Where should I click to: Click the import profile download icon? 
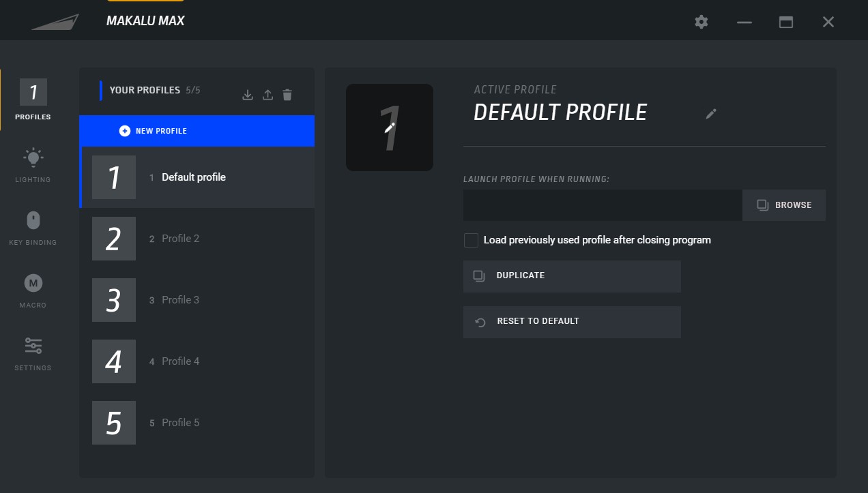click(x=248, y=95)
